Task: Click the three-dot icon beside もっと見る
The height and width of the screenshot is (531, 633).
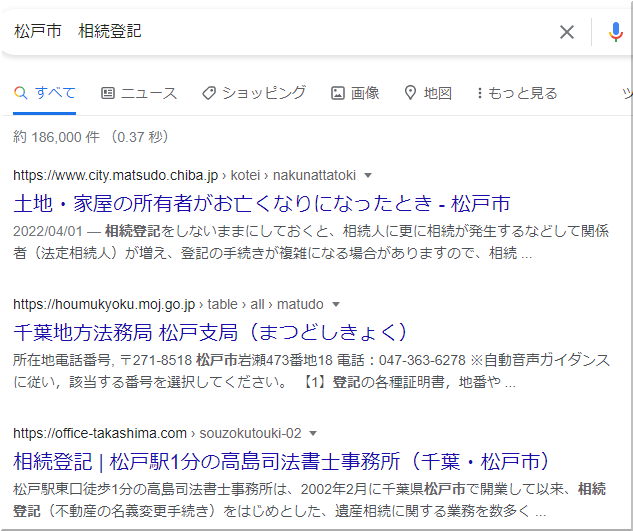Action: coord(480,93)
